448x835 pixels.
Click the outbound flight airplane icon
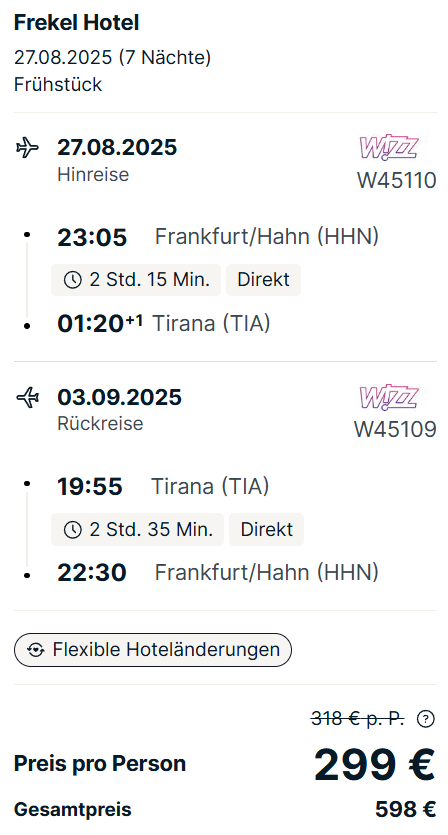27,148
